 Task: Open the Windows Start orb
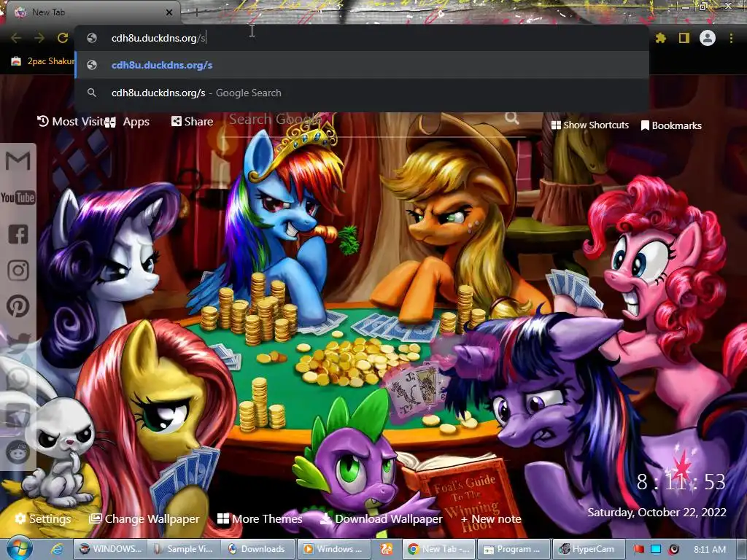tap(19, 548)
